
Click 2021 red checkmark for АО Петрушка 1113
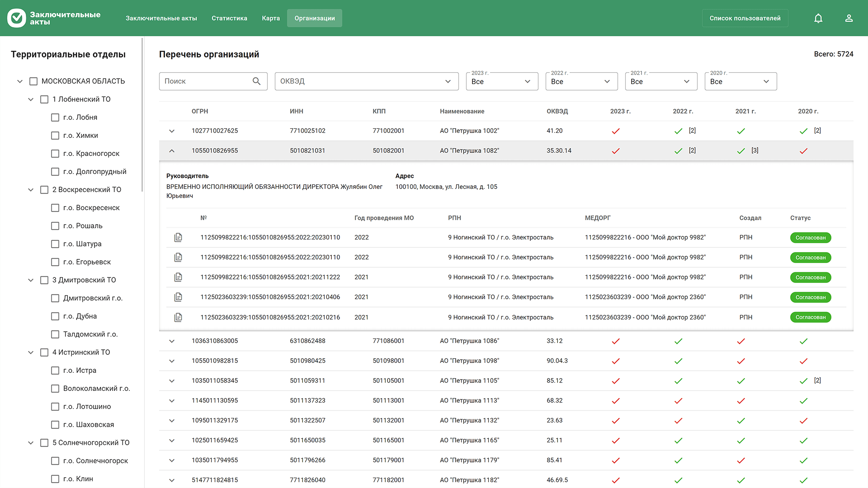click(741, 401)
